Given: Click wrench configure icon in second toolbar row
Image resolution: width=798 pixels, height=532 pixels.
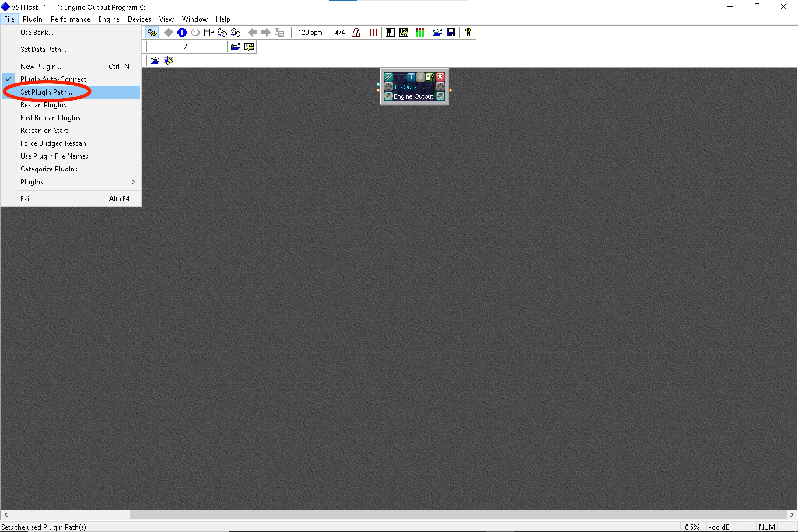Looking at the screenshot, I should click(249, 46).
